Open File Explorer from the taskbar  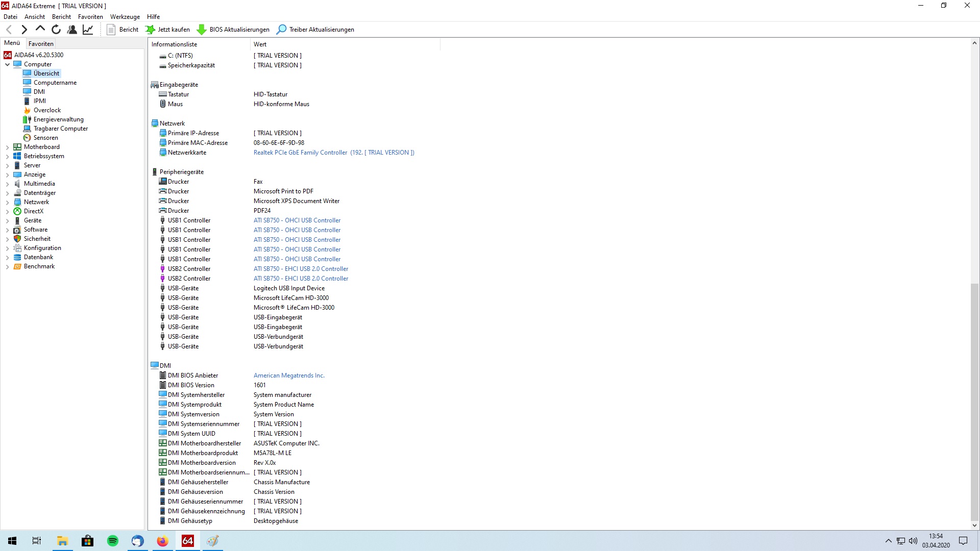pyautogui.click(x=62, y=541)
